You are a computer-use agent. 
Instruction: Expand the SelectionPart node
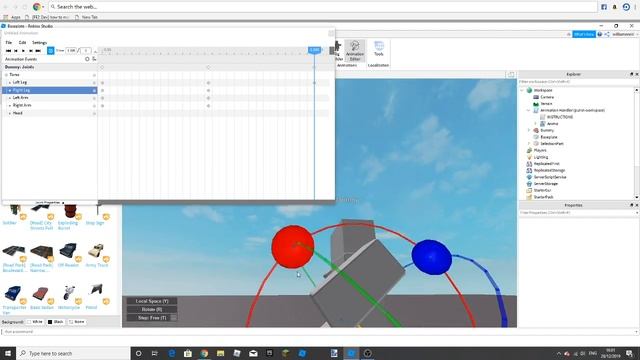click(529, 144)
